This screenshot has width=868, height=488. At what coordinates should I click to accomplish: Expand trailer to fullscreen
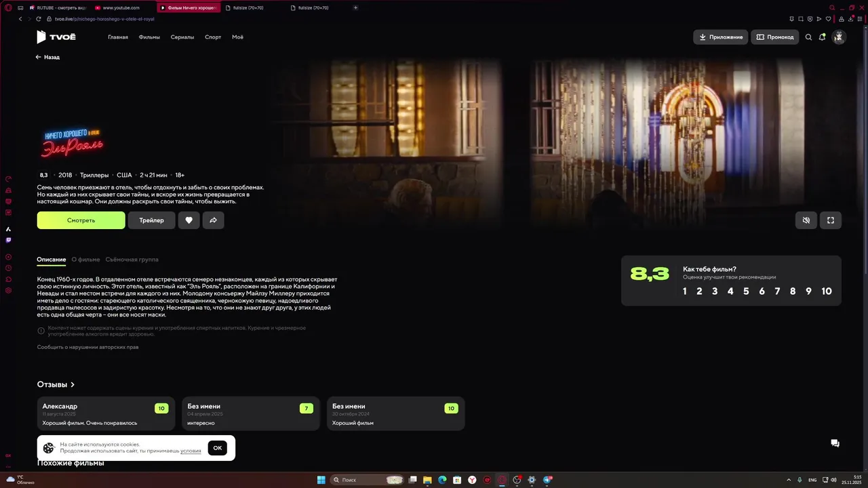pos(831,220)
